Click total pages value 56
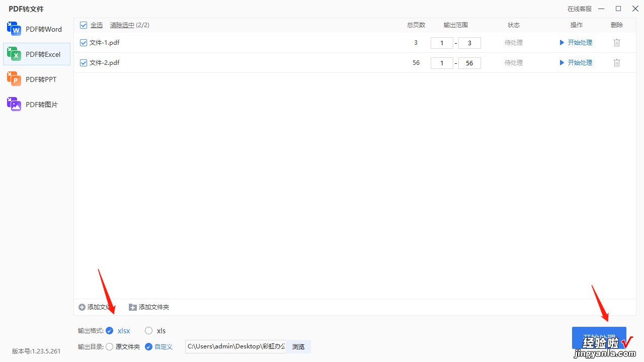This screenshot has width=644, height=362. tap(416, 63)
